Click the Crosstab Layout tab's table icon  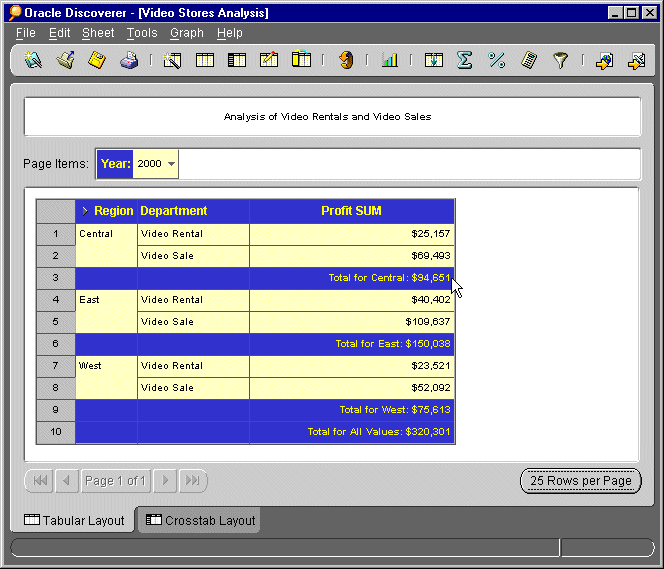pyautogui.click(x=154, y=519)
